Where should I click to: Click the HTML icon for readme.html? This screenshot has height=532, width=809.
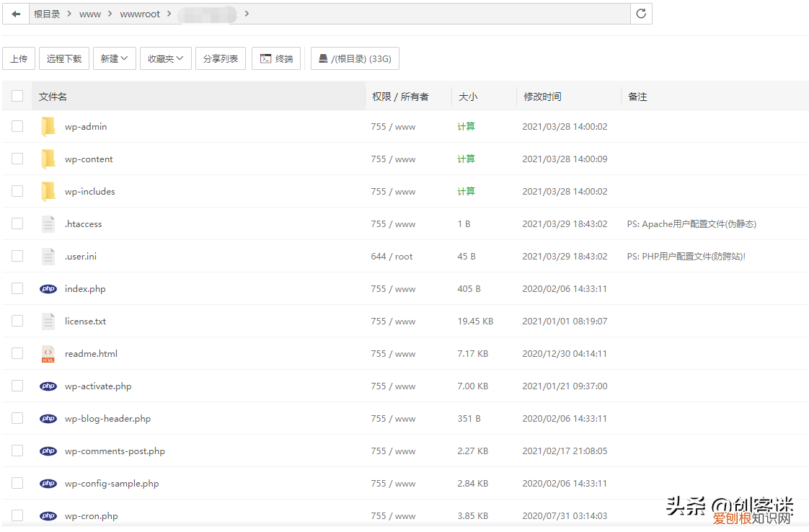(x=48, y=354)
